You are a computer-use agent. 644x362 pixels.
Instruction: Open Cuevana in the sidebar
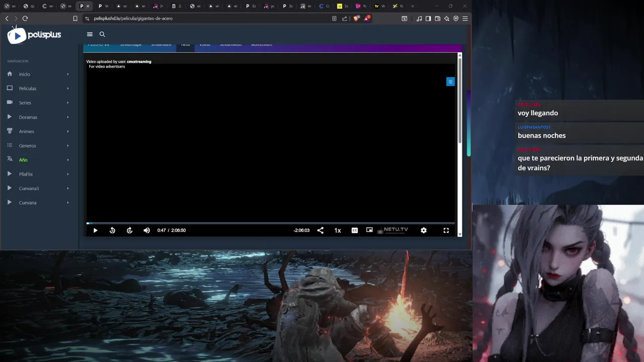pyautogui.click(x=28, y=203)
